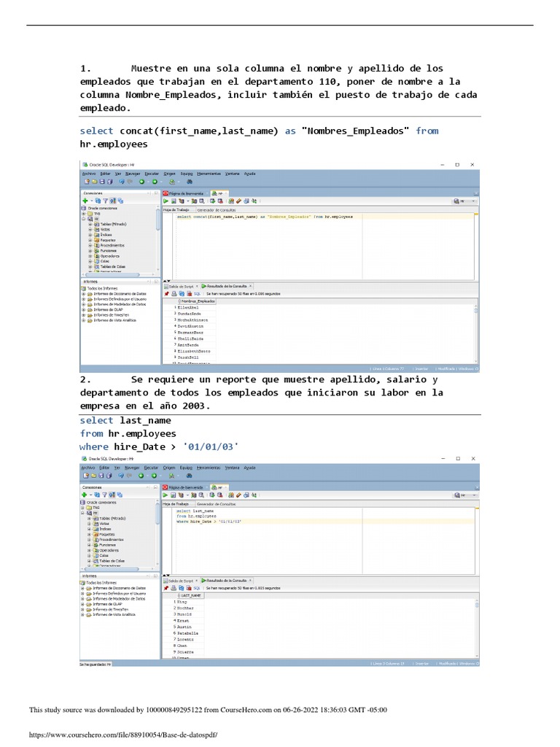This screenshot has width=560, height=747.
Task: Click the Conexiones horizontal scrollbar in the last_name query window
Action: [x=117, y=568]
